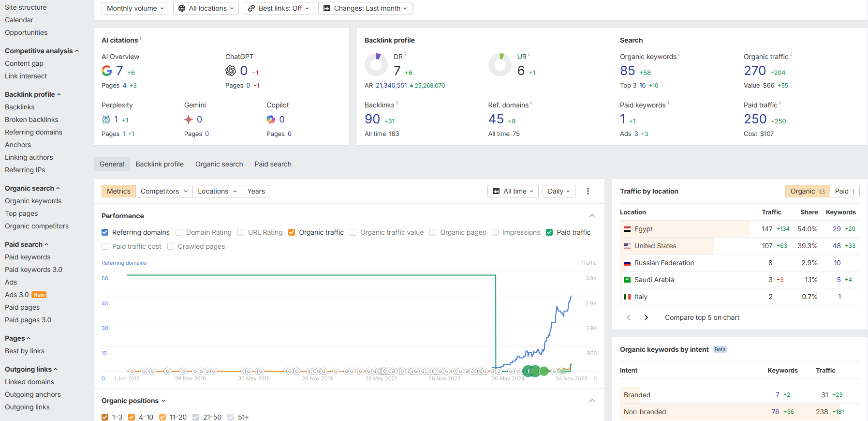This screenshot has height=421, width=868.
Task: Select the Paid tab in Traffic by location
Action: coord(844,191)
